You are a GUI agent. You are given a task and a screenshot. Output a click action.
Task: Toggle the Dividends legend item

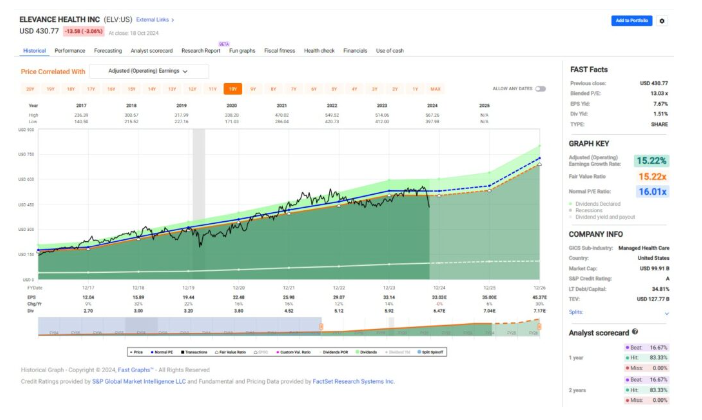(x=366, y=352)
